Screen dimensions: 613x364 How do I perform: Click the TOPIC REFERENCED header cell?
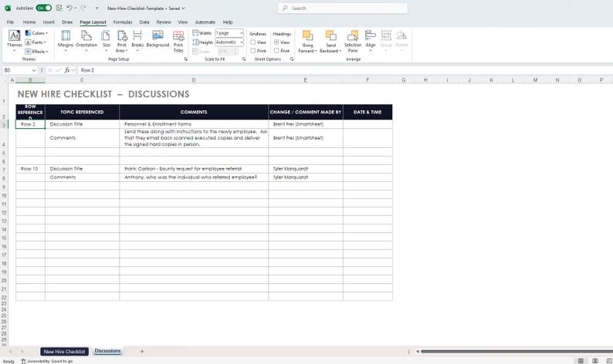(82, 112)
